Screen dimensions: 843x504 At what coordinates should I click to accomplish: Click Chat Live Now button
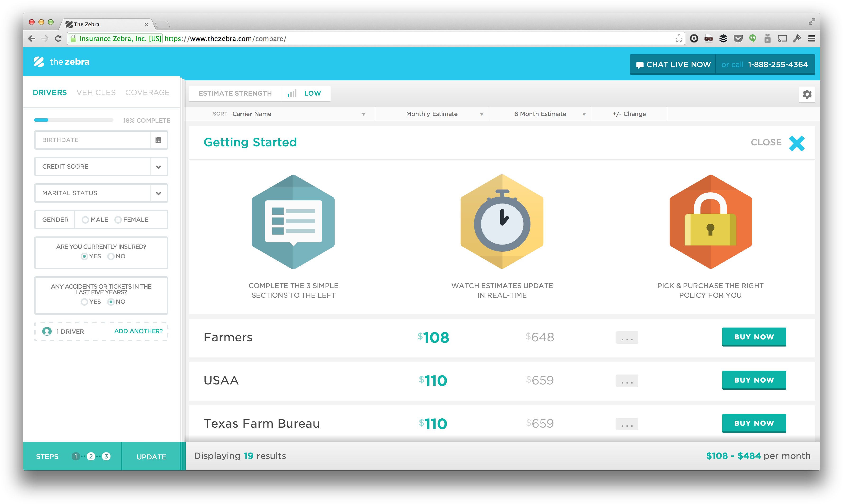click(x=673, y=65)
